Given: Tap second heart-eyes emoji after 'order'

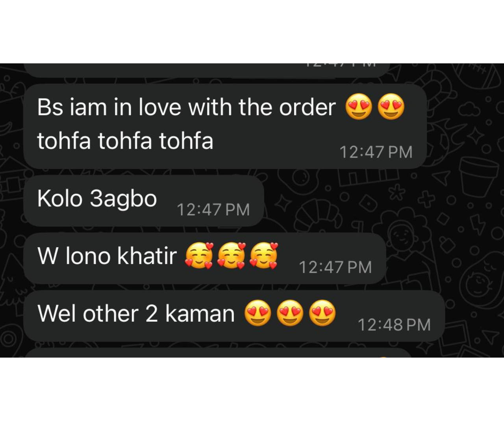Looking at the screenshot, I should 391,107.
